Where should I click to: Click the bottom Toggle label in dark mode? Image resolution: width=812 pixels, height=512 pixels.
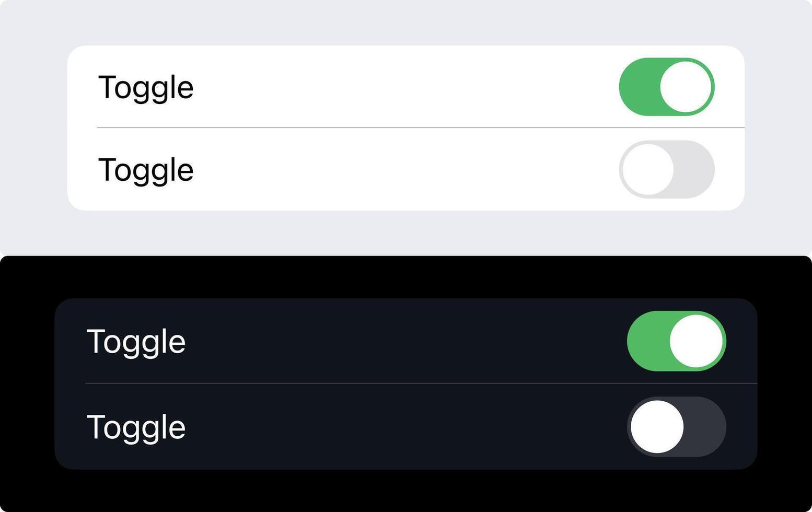[x=136, y=426]
